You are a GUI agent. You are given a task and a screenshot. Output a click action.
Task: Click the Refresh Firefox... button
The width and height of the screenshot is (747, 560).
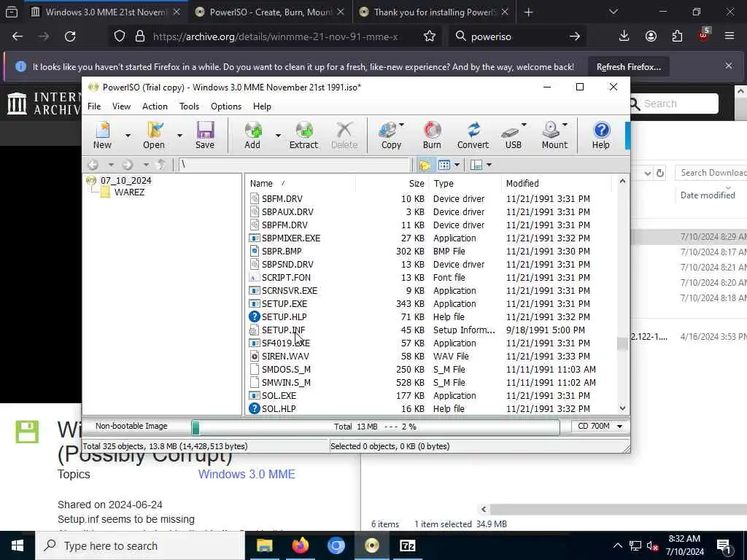coord(628,67)
